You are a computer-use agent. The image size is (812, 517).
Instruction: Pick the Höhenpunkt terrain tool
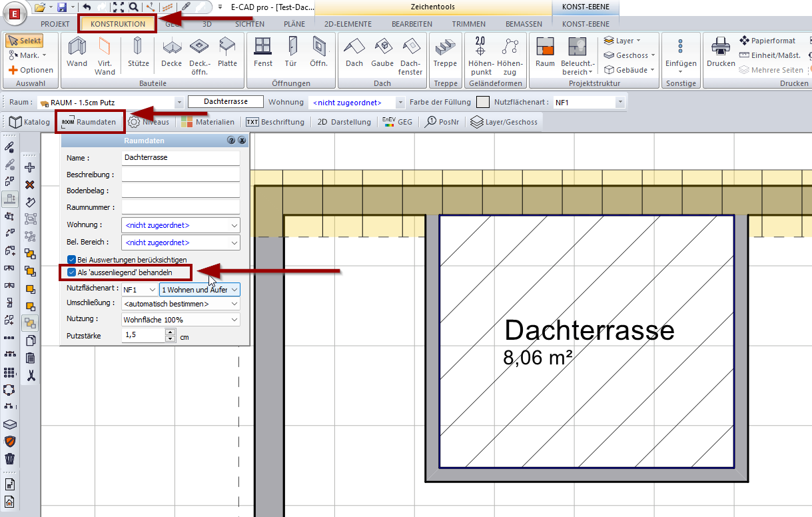pos(480,52)
